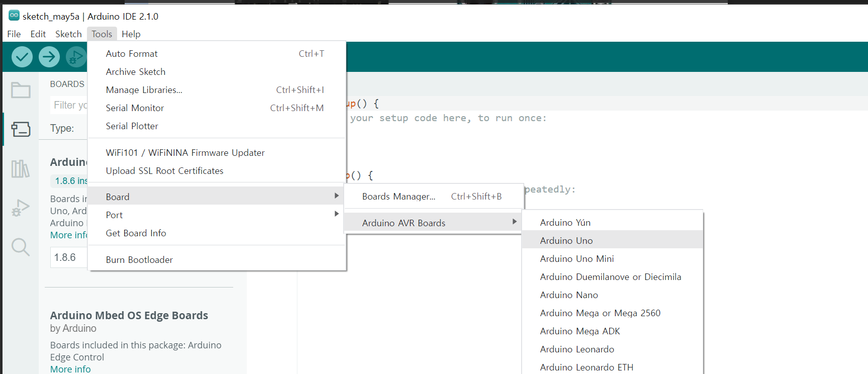
Task: Close the Tools menu in the menu bar
Action: pos(102,34)
